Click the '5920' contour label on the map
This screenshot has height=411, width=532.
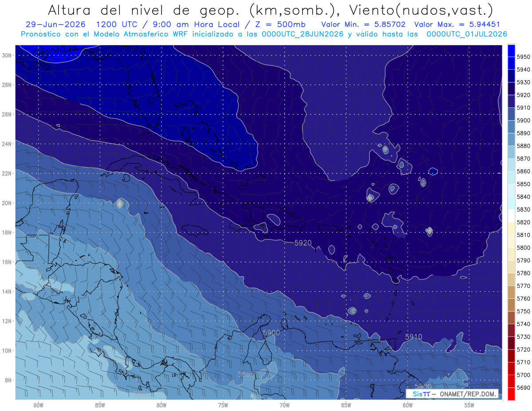[303, 243]
